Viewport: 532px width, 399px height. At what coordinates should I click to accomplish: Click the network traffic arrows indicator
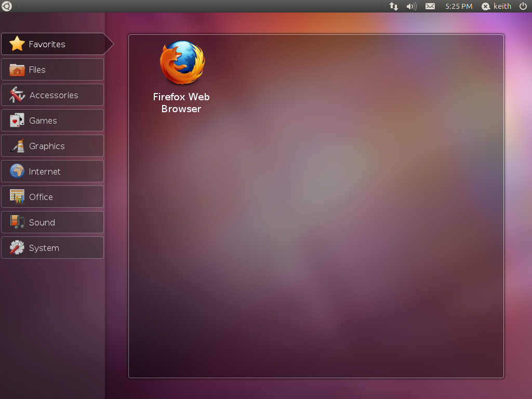(x=393, y=6)
